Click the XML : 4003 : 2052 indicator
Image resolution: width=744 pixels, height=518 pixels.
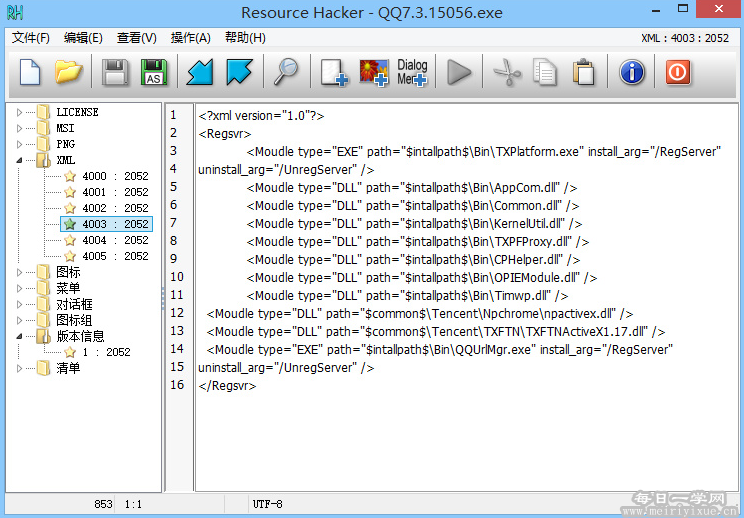684,38
